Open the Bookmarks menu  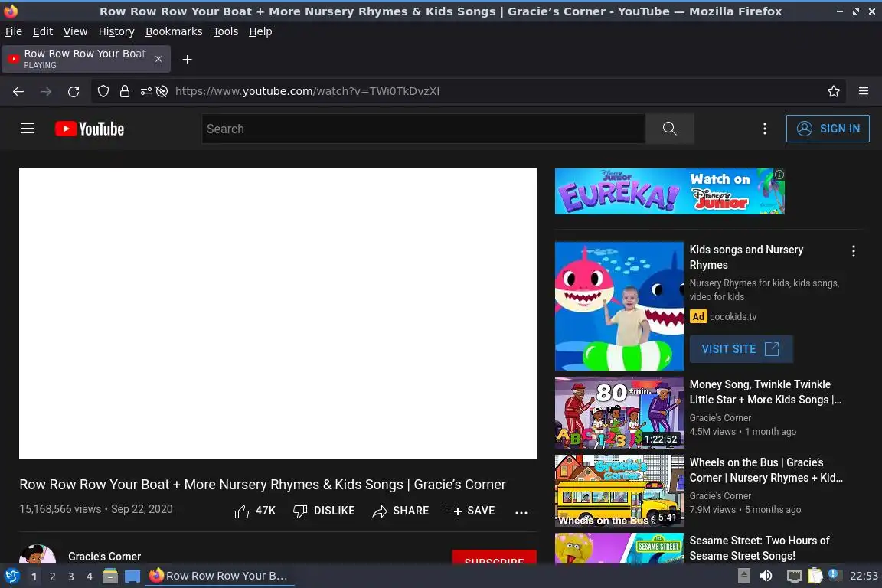(x=174, y=31)
